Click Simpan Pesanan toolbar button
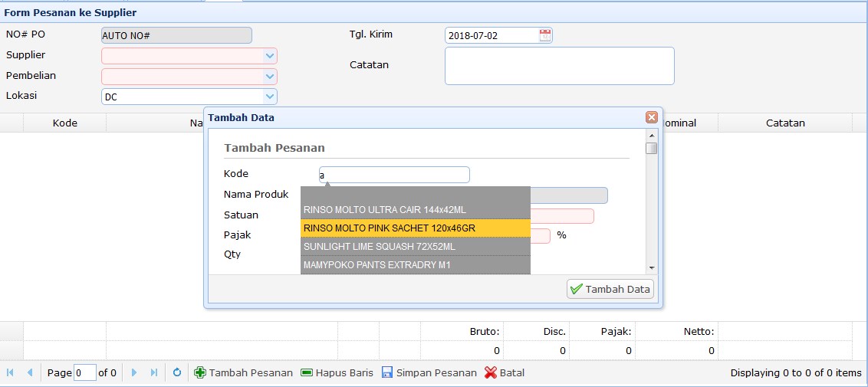The image size is (868, 387). pyautogui.click(x=429, y=372)
